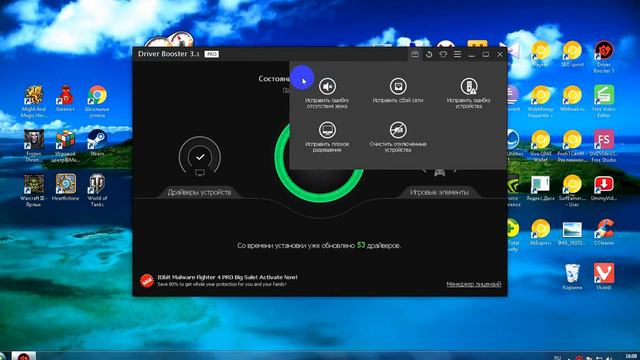The width and height of the screenshot is (640, 360).
Task: Open Might And Magic Heroes shortcut
Action: [34, 101]
